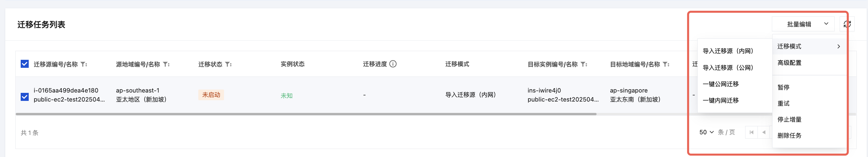Click filter icon beside 源地域编号/名称 column
The width and height of the screenshot is (868, 157).
click(x=166, y=64)
